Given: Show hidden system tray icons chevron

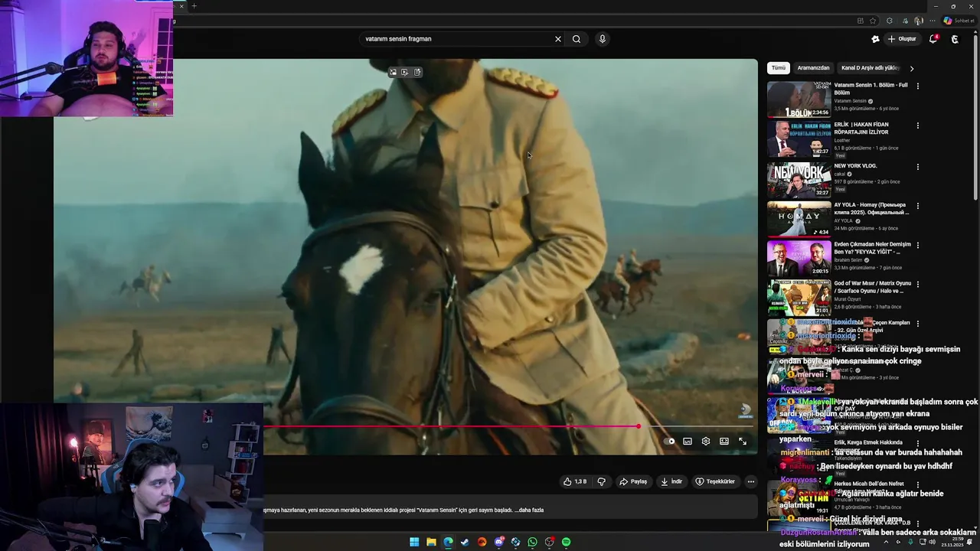Looking at the screenshot, I should (886, 542).
